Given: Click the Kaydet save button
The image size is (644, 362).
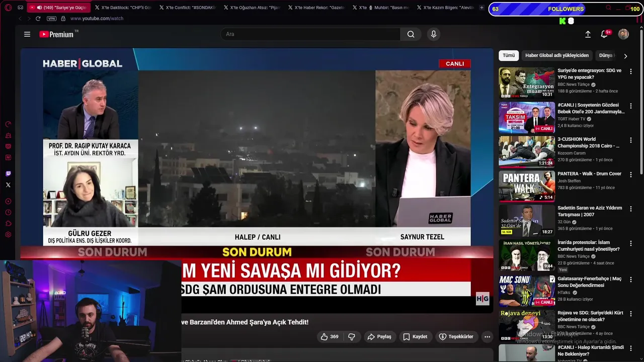Looking at the screenshot, I should (x=415, y=337).
